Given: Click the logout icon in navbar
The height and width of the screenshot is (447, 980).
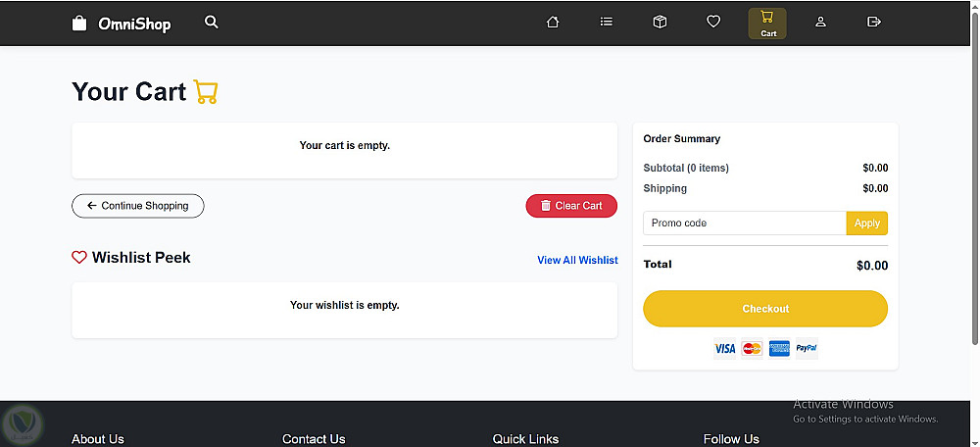Looking at the screenshot, I should click(x=874, y=23).
